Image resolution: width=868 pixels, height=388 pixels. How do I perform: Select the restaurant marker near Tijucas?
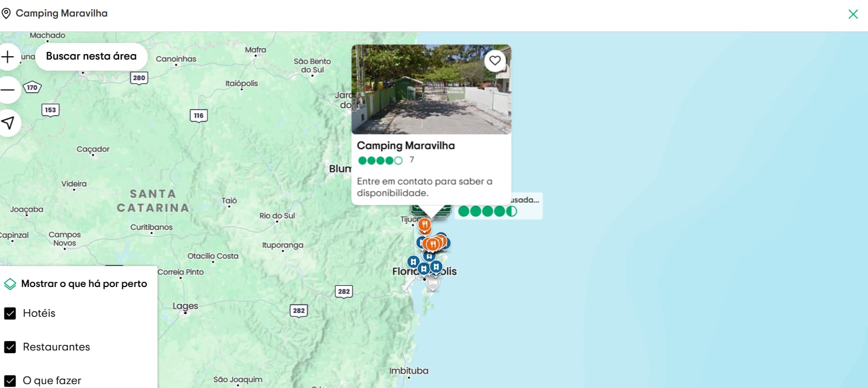coord(424,225)
